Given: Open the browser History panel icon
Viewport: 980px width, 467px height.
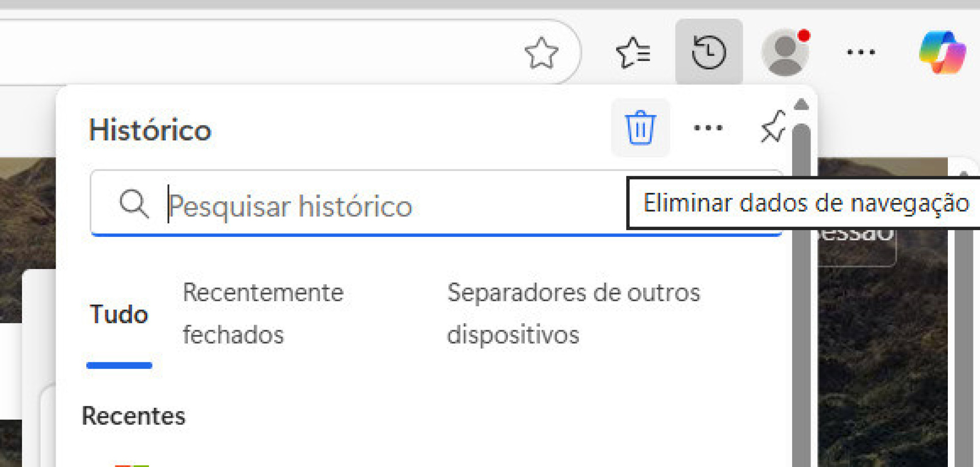Looking at the screenshot, I should 709,51.
